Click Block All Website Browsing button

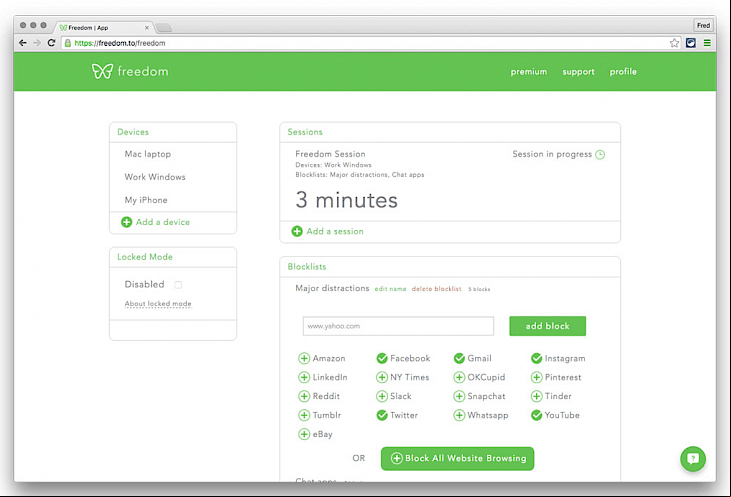(457, 459)
